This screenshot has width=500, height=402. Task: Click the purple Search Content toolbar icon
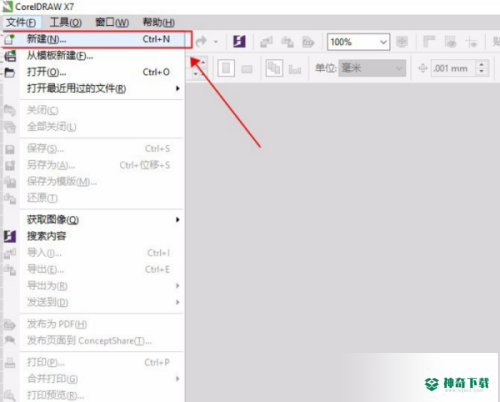tap(239, 42)
